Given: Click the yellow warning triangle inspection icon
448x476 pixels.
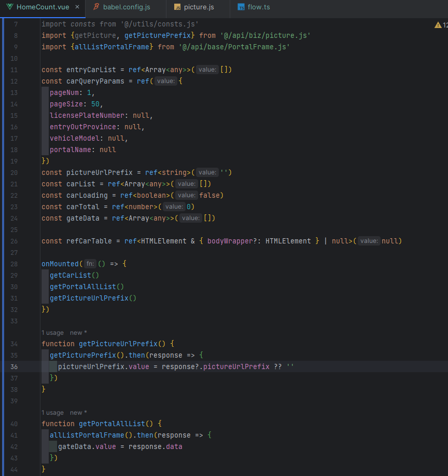Looking at the screenshot, I should click(438, 25).
